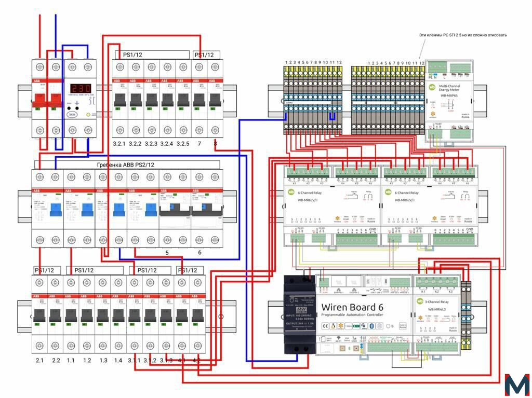Flip the left red main breaker lever
This screenshot has width=532, height=398.
[x=40, y=100]
